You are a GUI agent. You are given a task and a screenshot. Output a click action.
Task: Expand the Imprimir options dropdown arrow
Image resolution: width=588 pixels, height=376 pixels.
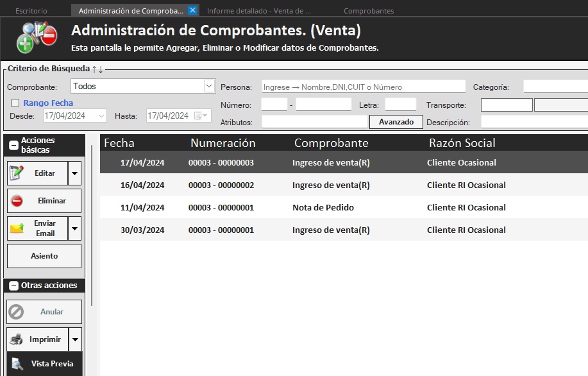(75, 339)
